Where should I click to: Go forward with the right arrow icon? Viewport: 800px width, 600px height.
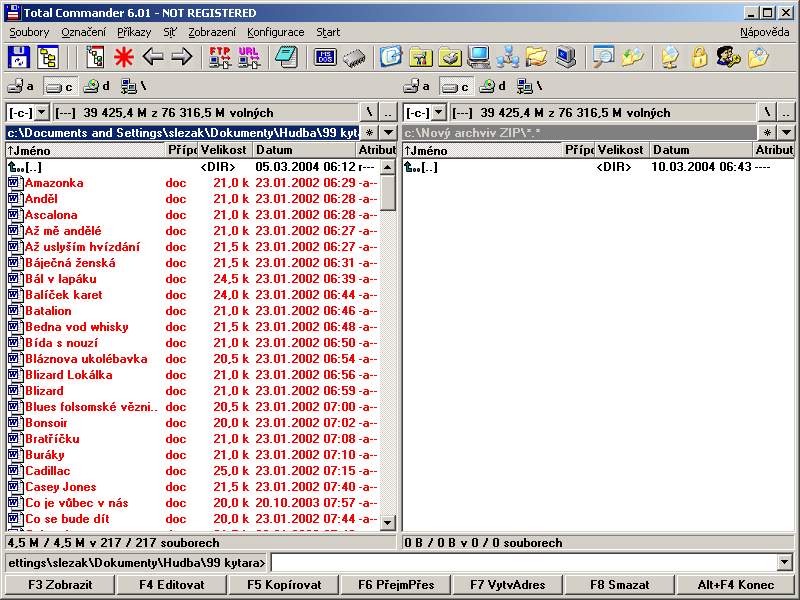182,57
